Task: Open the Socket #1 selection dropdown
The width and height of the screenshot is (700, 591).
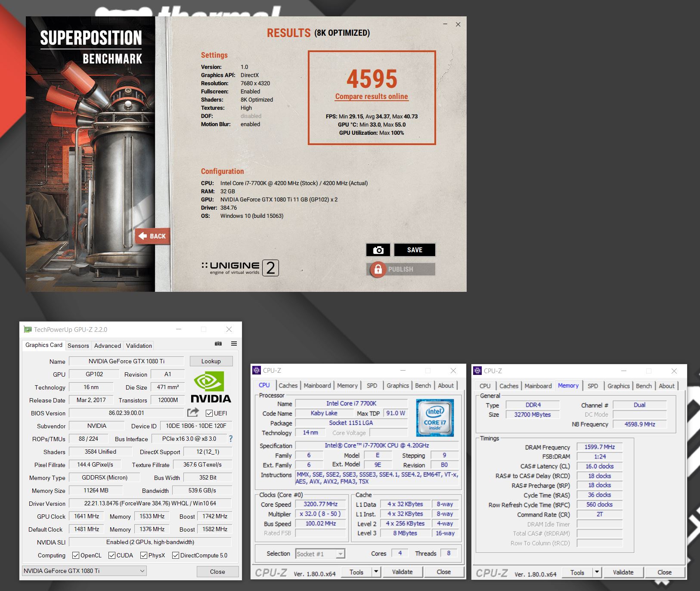Action: click(320, 554)
